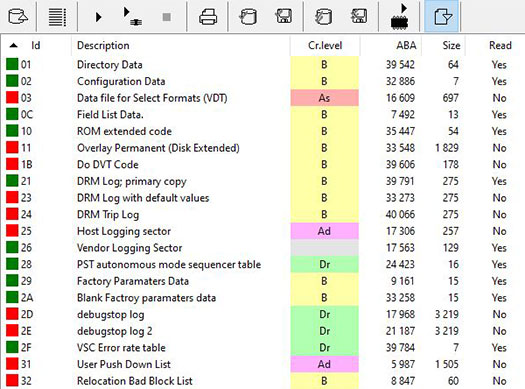Select the VSC Error rate table row
The image size is (525, 389).
[121, 347]
